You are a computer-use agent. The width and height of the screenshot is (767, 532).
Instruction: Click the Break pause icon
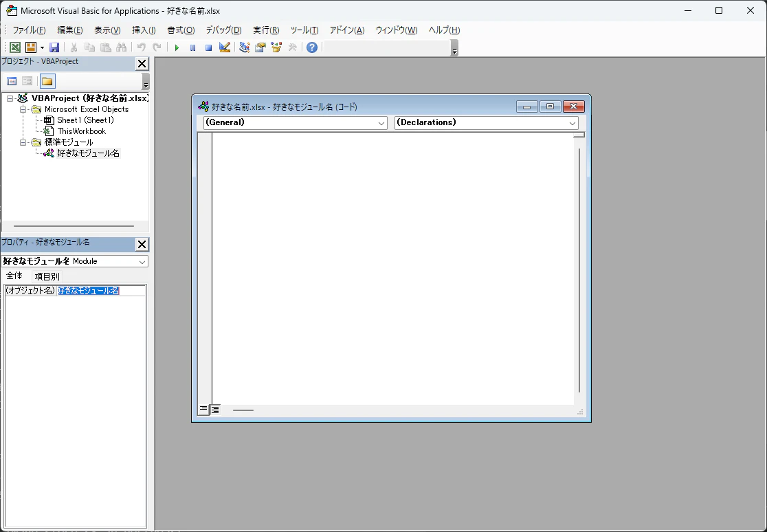point(192,47)
